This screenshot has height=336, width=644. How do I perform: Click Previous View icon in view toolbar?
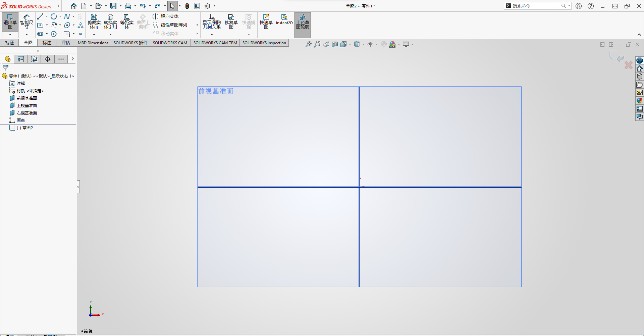click(x=326, y=44)
